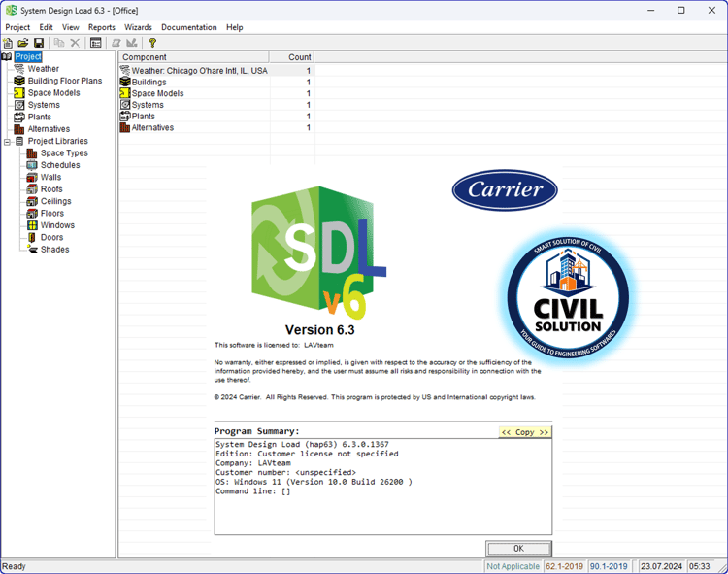Viewport: 728px width, 574px height.
Task: Open the Help menu
Action: point(235,27)
